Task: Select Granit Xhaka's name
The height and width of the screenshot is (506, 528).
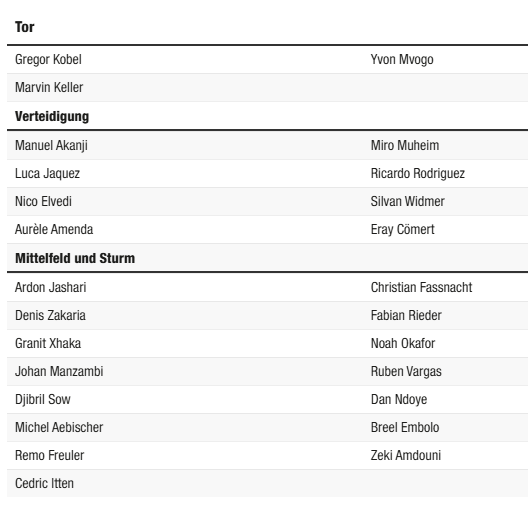Action: 48,343
